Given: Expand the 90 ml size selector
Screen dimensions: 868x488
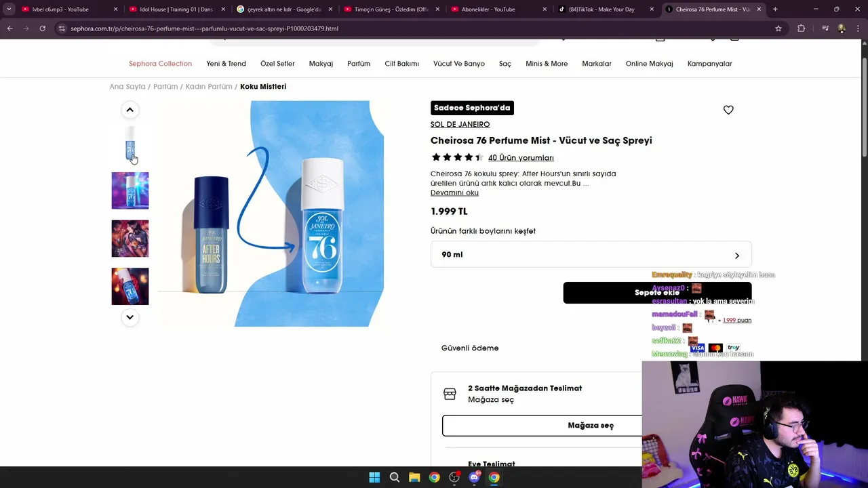Looking at the screenshot, I should click(591, 255).
